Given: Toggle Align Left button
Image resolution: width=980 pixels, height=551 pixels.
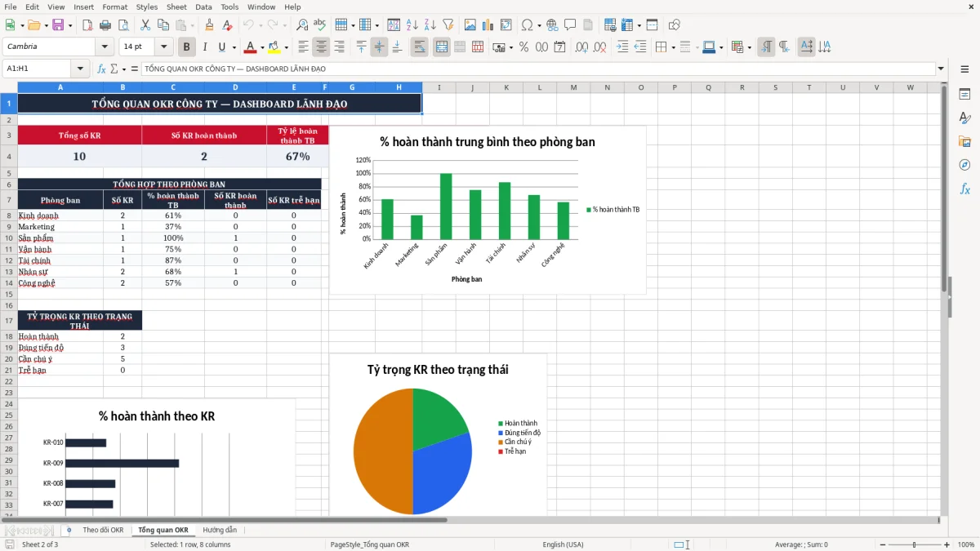Looking at the screenshot, I should click(x=303, y=47).
